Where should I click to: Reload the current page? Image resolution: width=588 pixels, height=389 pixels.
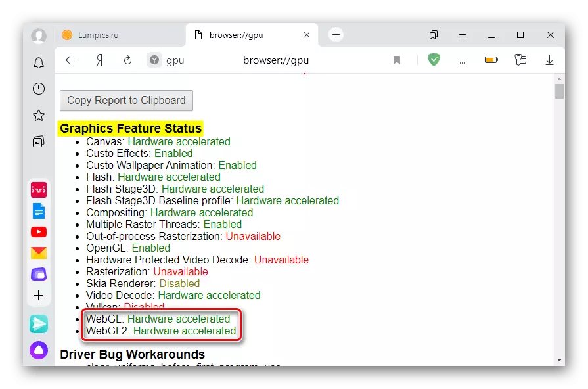tap(127, 60)
